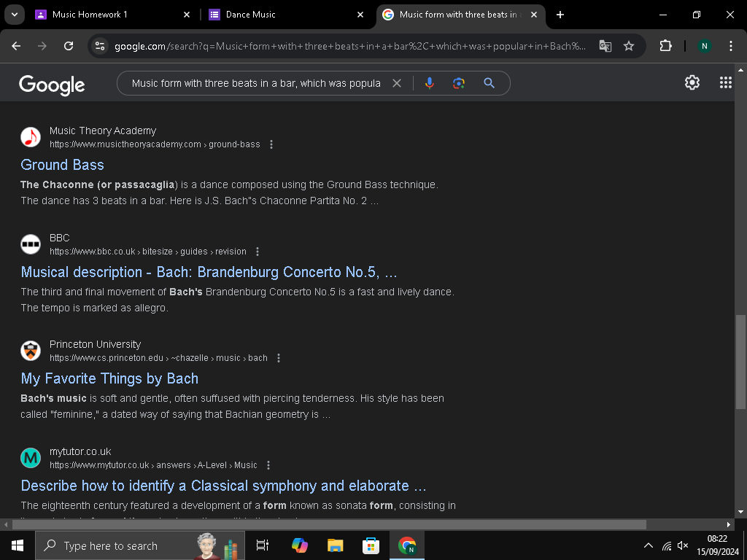This screenshot has height=560, width=747.
Task: Open My Favorite Things by Bach
Action: [109, 378]
